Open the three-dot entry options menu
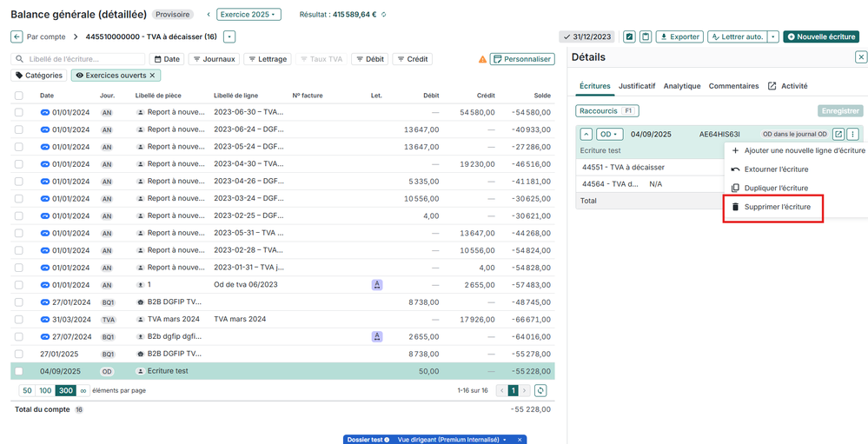The height and width of the screenshot is (444, 868). (x=853, y=135)
